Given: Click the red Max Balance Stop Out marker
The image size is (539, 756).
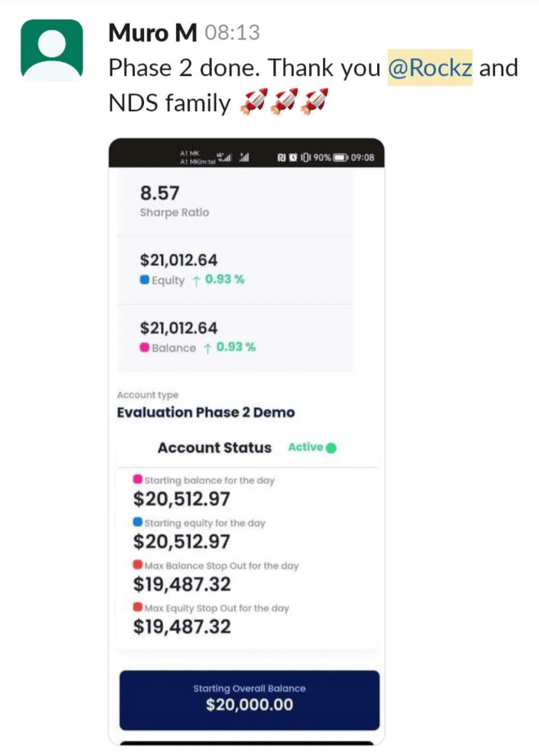Looking at the screenshot, I should click(138, 564).
